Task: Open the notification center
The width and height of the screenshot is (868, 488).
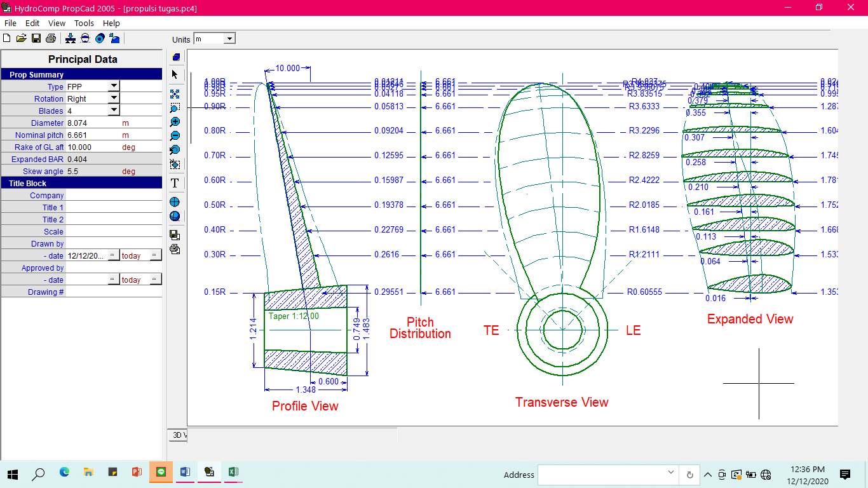Action: [845, 474]
